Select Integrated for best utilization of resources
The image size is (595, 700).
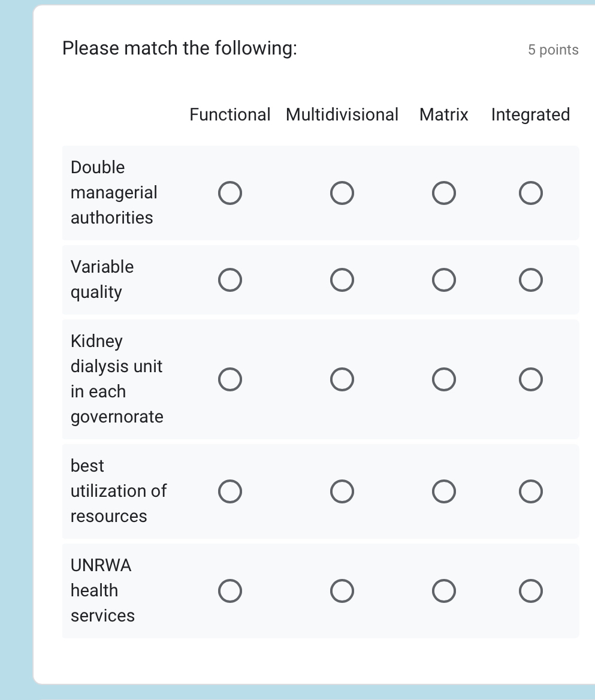530,491
